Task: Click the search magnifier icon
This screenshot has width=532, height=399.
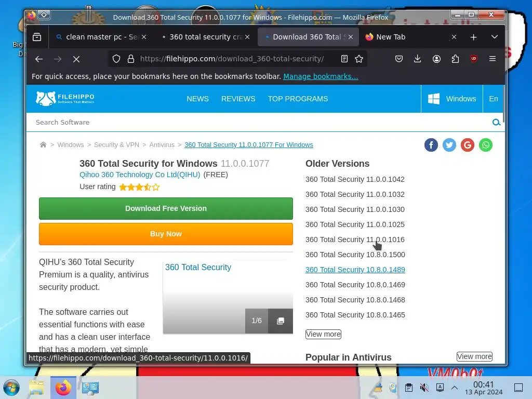Action: click(496, 122)
